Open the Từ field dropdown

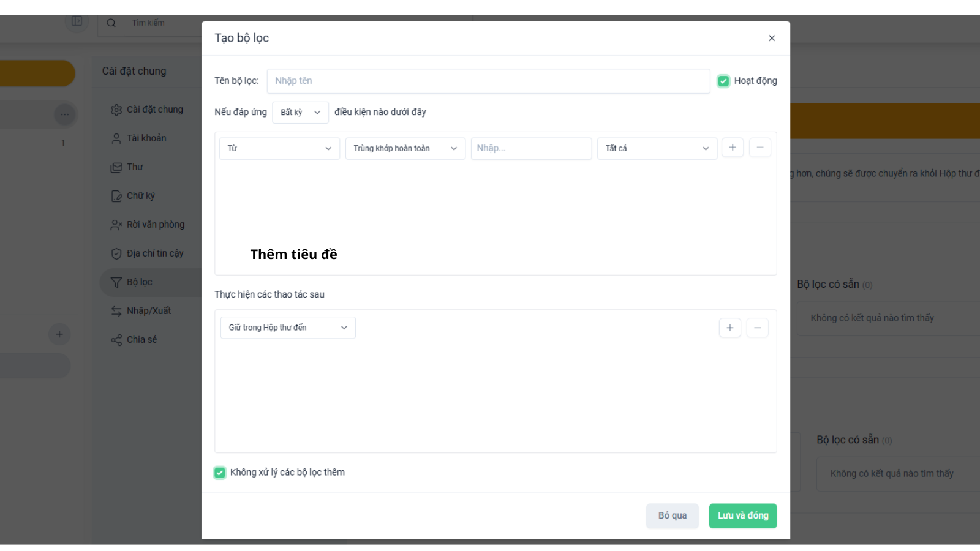point(279,148)
